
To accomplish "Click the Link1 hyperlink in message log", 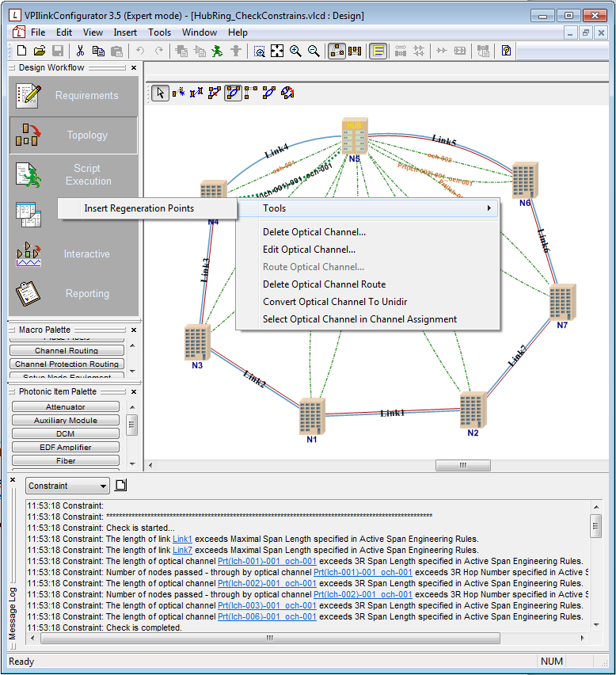I will tap(182, 539).
